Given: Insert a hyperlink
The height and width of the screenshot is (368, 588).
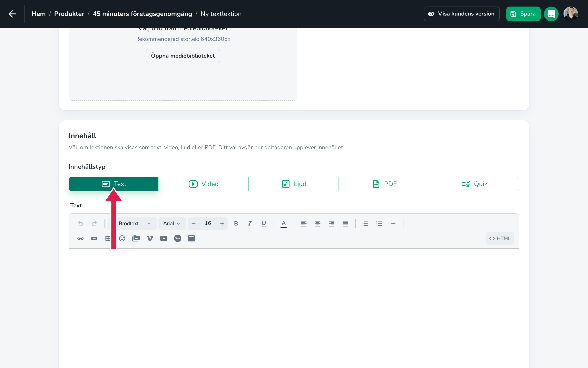Looking at the screenshot, I should (x=80, y=238).
